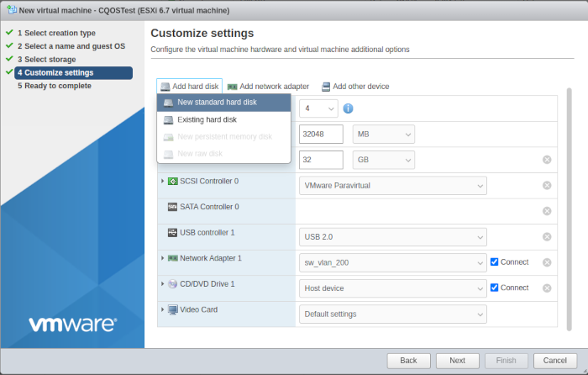Expand the SCSI Controller 0 row
This screenshot has width=588, height=375.
pos(162,181)
